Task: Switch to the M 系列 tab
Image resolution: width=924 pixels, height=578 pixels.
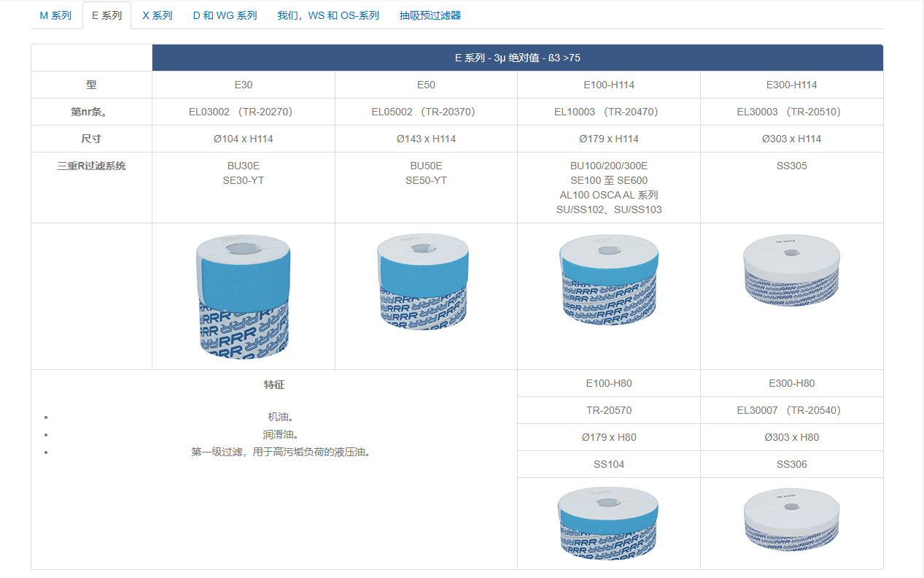Action: pyautogui.click(x=55, y=15)
